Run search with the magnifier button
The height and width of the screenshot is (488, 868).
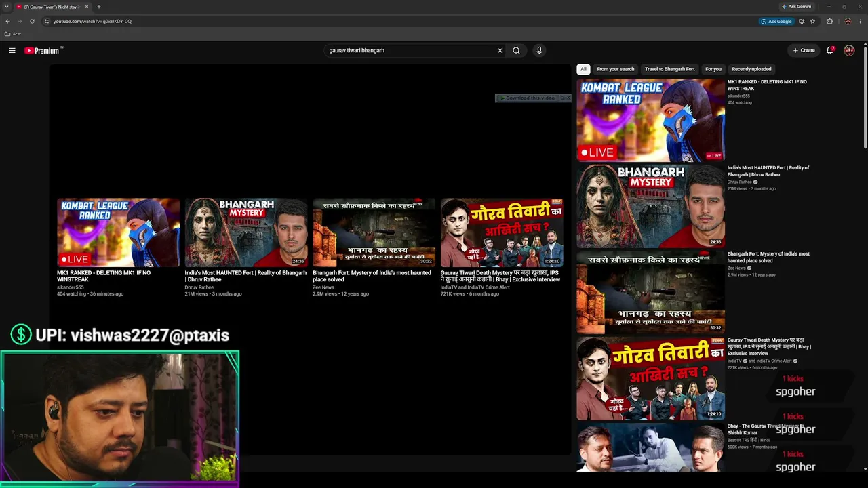pos(517,50)
